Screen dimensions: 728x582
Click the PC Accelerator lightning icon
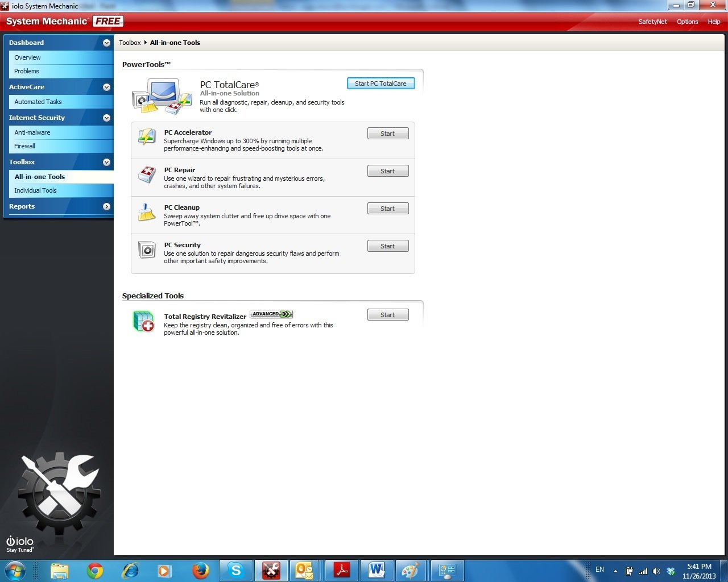pyautogui.click(x=147, y=137)
